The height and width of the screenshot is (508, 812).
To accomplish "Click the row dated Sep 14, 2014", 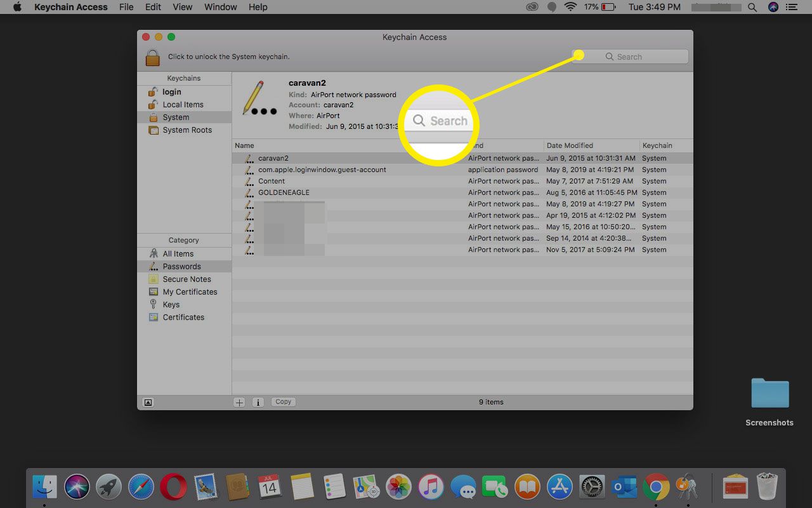I will [462, 238].
